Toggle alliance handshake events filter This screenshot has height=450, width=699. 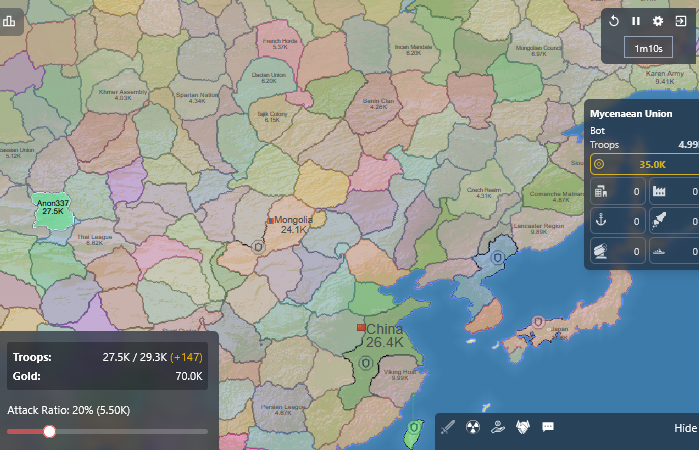point(522,427)
